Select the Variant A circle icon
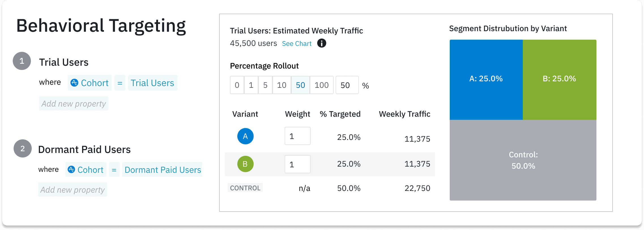 [x=245, y=136]
